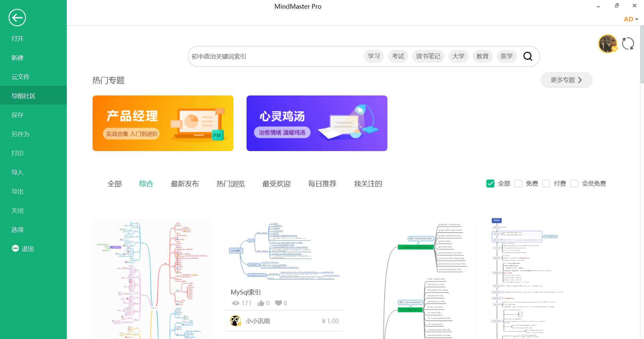
Task: Enable the 免费 filter checkbox
Action: click(518, 184)
